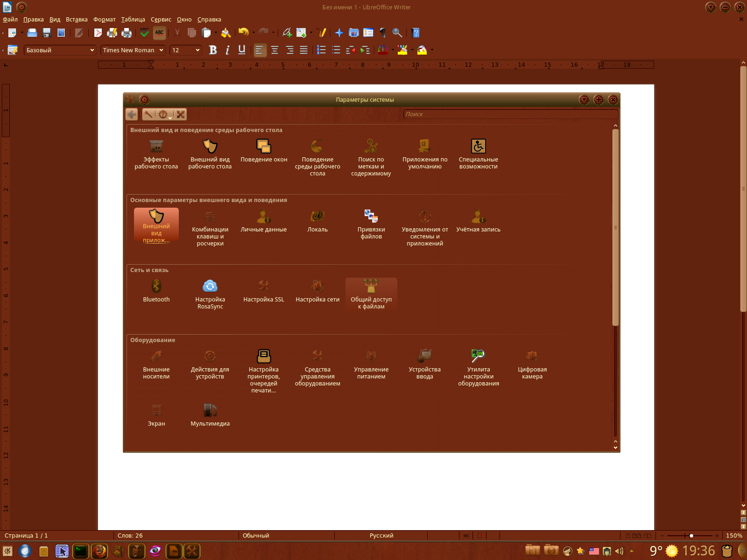The width and height of the screenshot is (747, 560).
Task: Click the configure wrench button in System Settings
Action: [x=148, y=114]
